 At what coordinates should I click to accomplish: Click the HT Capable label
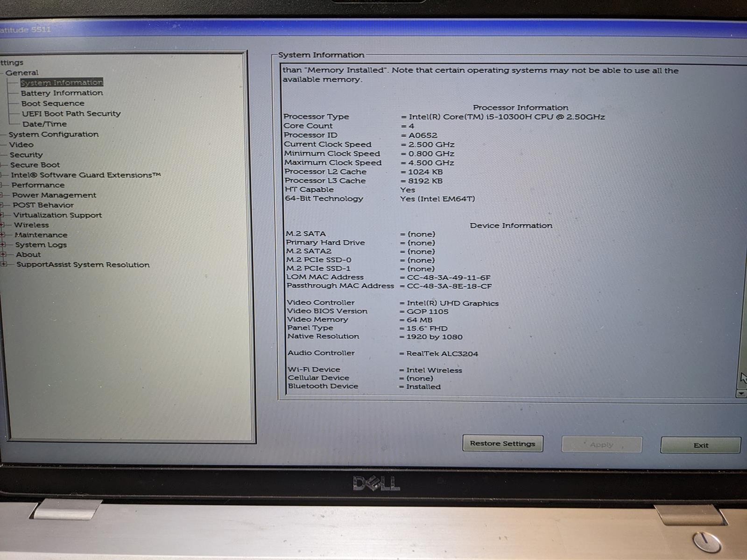pos(310,189)
